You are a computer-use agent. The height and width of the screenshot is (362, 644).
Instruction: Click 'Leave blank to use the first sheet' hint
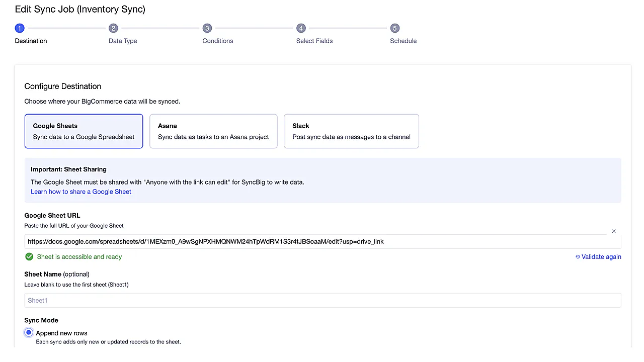pos(76,285)
